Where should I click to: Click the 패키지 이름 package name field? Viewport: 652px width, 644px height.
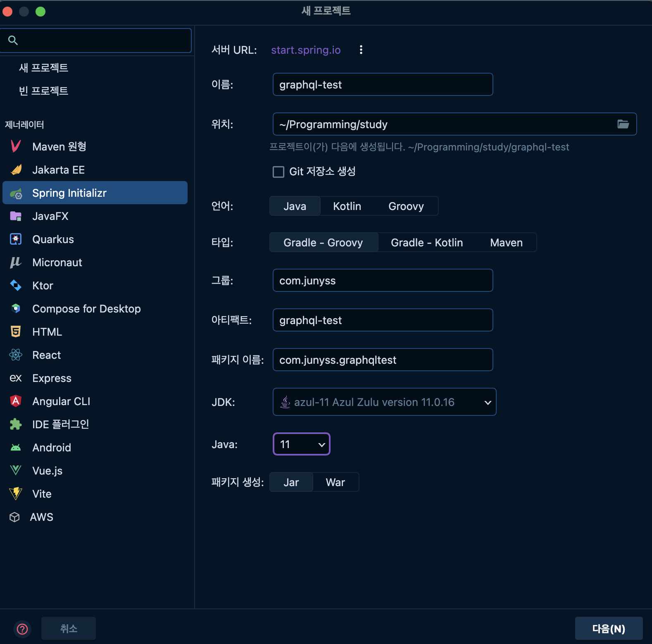point(383,360)
